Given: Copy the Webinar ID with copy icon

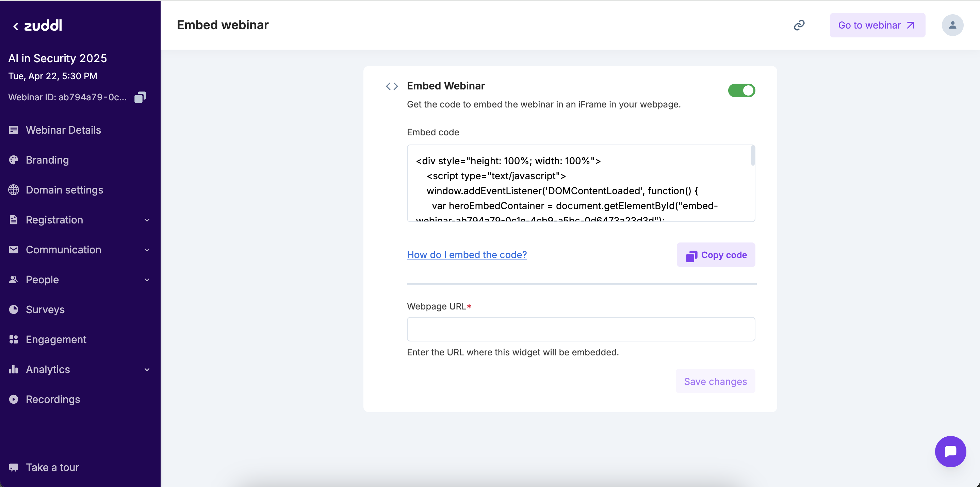Looking at the screenshot, I should [x=140, y=97].
